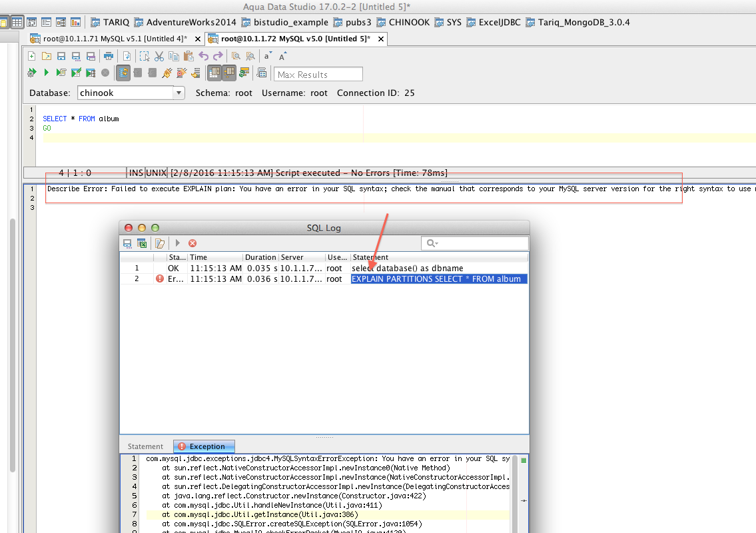756x533 pixels.
Task: Close the Untitled 5 query tab
Action: coord(381,39)
